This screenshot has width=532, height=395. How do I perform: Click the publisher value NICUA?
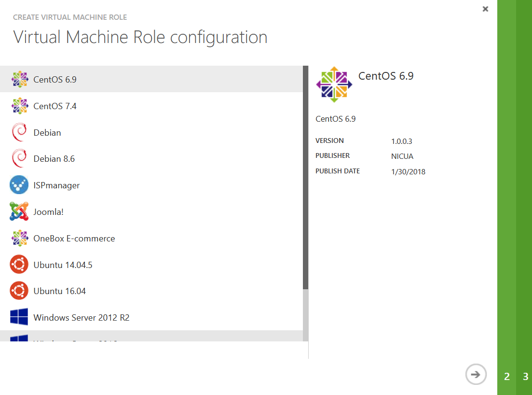click(x=402, y=156)
